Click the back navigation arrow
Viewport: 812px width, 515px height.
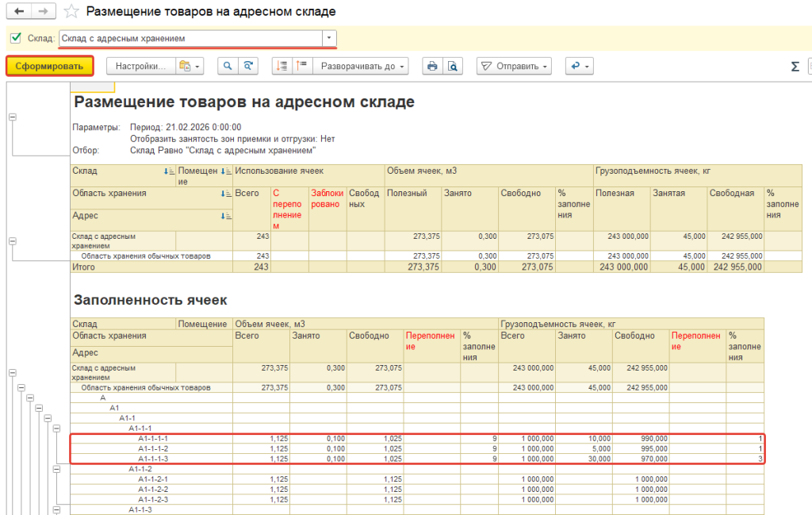pyautogui.click(x=19, y=12)
